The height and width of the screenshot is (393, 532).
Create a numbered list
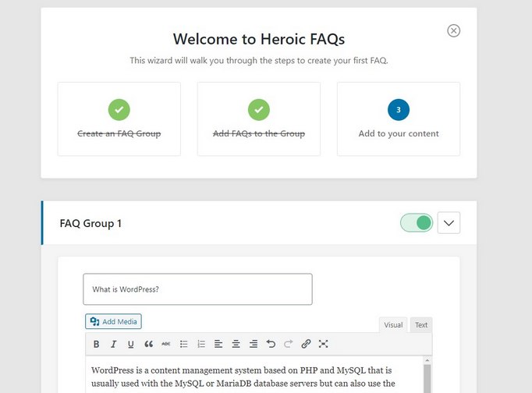click(201, 344)
